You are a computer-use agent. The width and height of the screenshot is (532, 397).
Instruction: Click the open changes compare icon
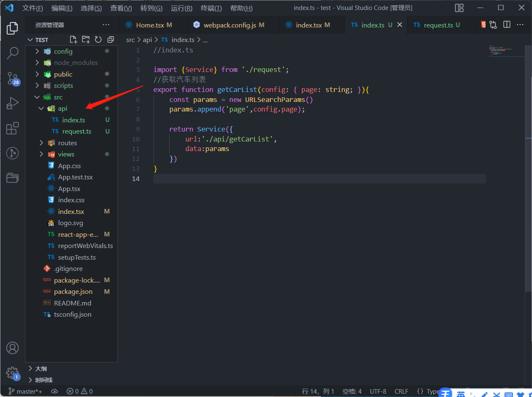(x=493, y=25)
